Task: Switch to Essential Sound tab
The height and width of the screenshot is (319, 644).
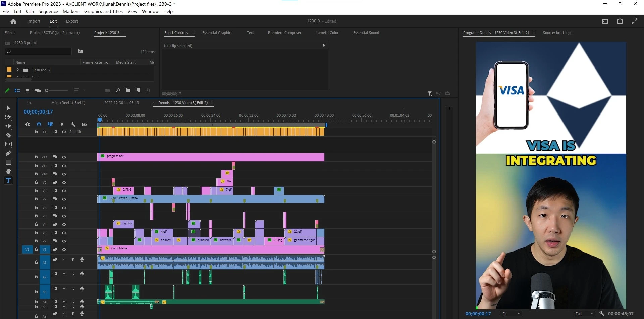Action: (x=366, y=33)
